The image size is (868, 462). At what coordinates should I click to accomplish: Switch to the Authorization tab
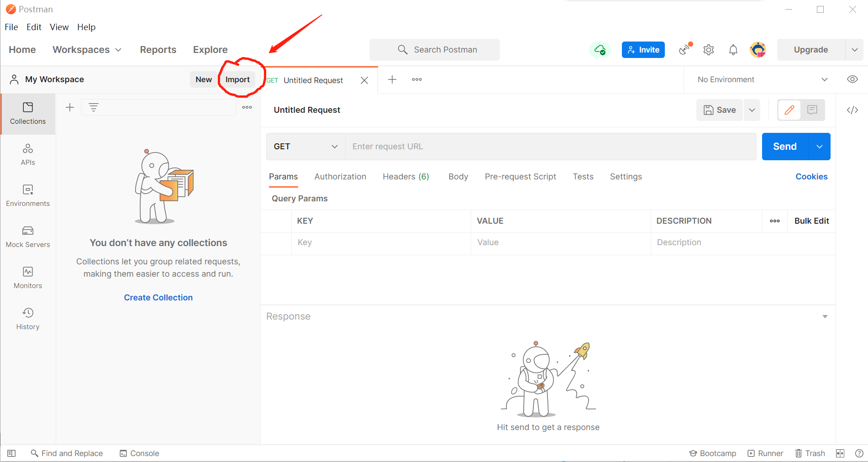(340, 177)
